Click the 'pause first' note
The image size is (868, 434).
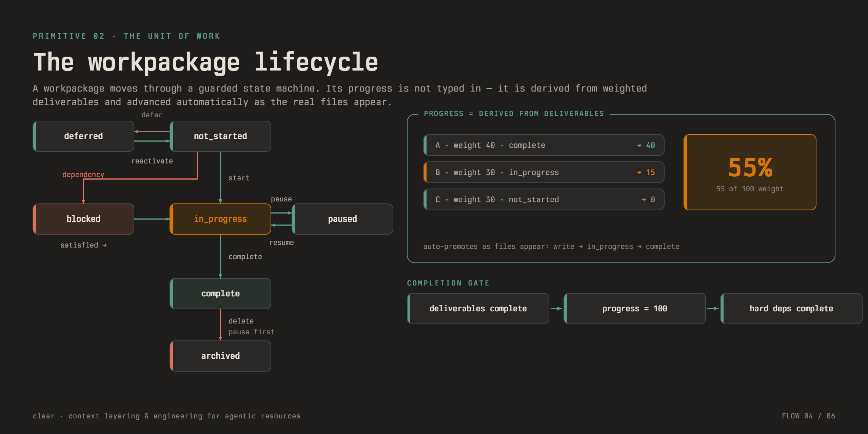coord(251,332)
